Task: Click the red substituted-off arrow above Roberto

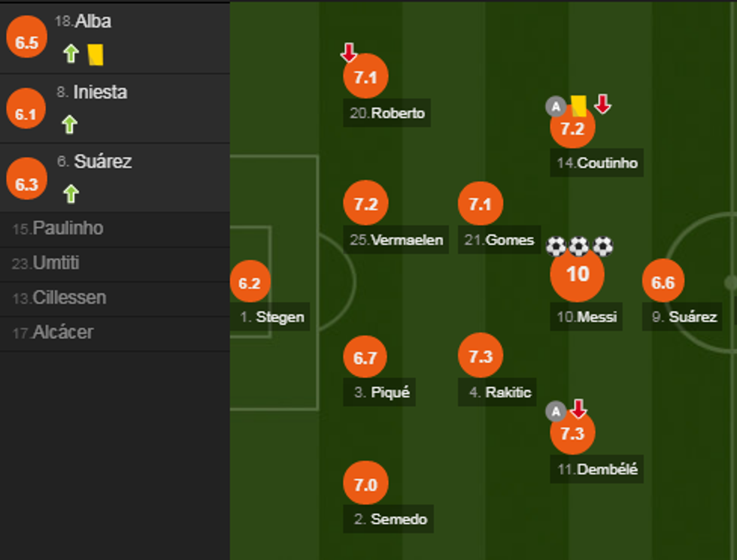Action: (348, 53)
